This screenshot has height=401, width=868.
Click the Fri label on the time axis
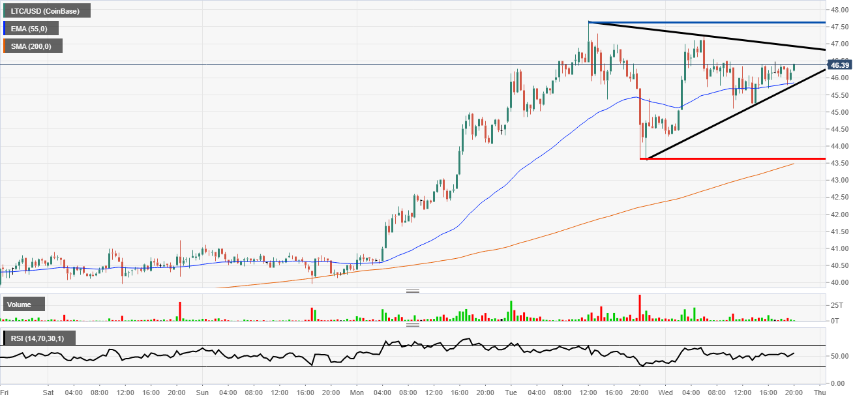pos(5,393)
